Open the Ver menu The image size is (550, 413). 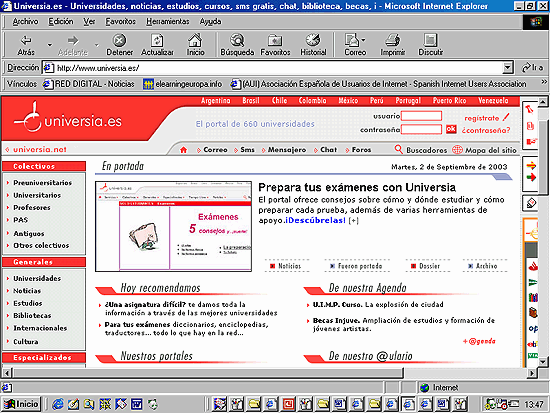point(89,22)
